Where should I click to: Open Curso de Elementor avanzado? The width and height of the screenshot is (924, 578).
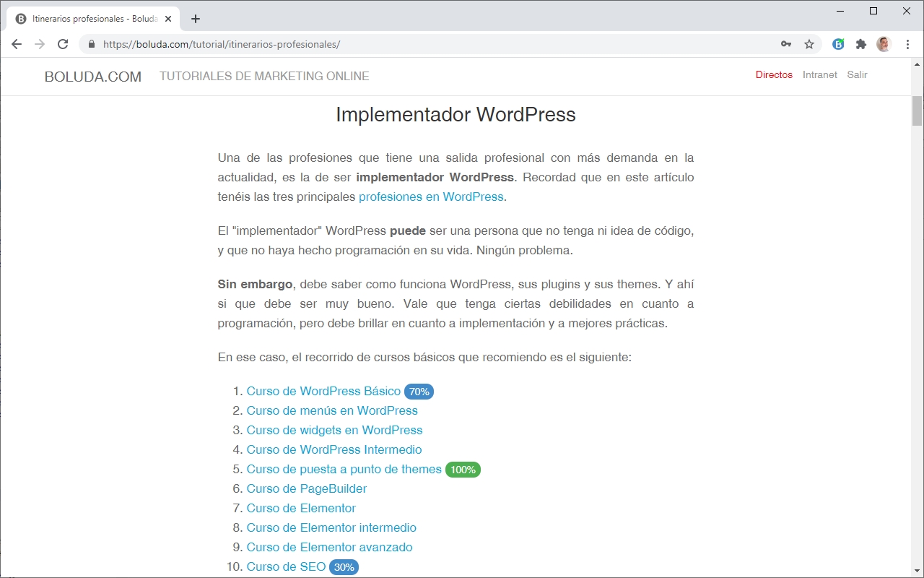coord(330,547)
